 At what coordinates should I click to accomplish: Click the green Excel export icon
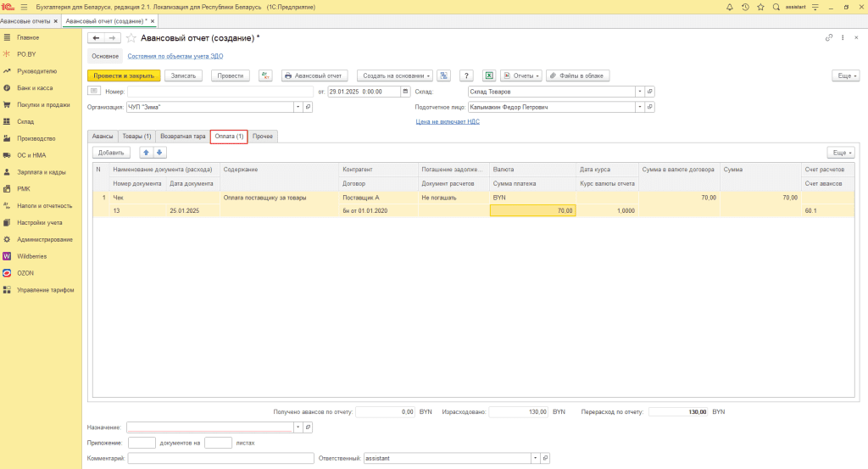coord(488,75)
